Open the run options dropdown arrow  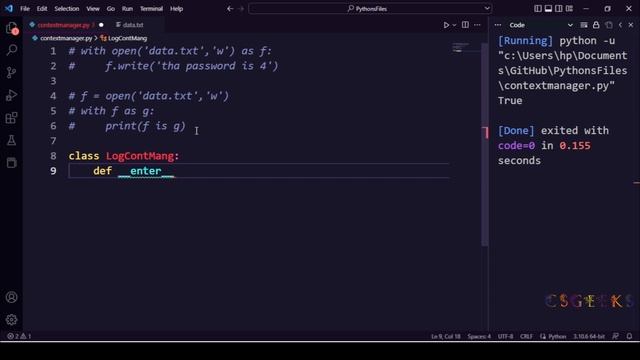(454, 25)
